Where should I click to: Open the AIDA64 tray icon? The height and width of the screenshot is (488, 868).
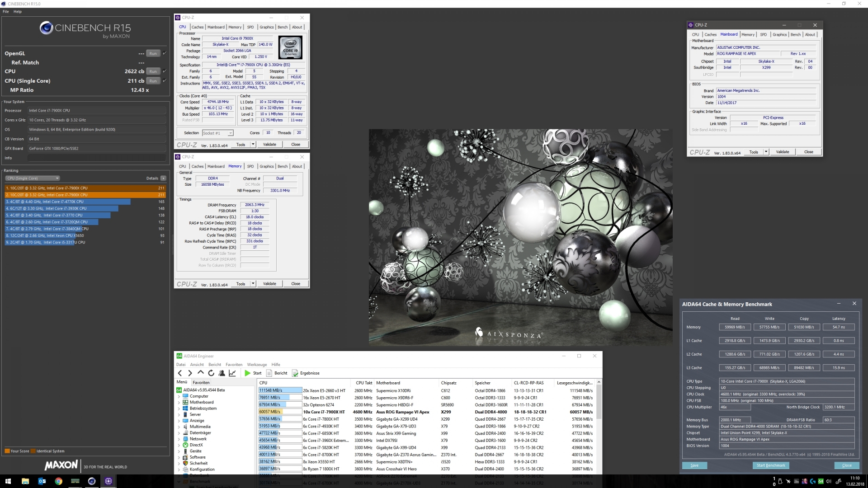(821, 481)
